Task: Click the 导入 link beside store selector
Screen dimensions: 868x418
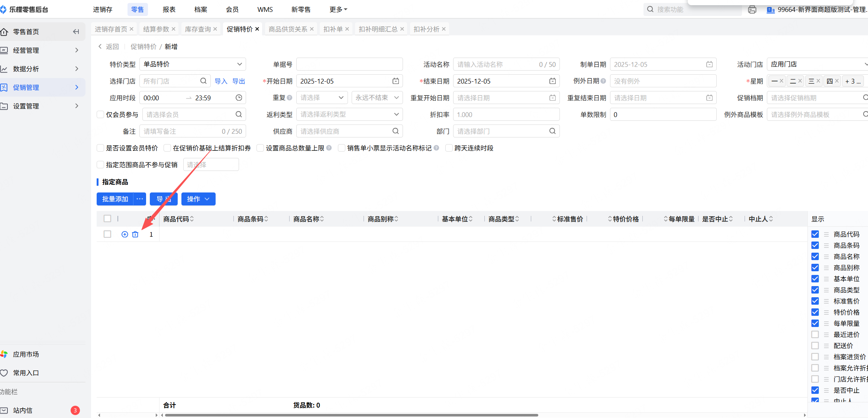Action: tap(221, 81)
